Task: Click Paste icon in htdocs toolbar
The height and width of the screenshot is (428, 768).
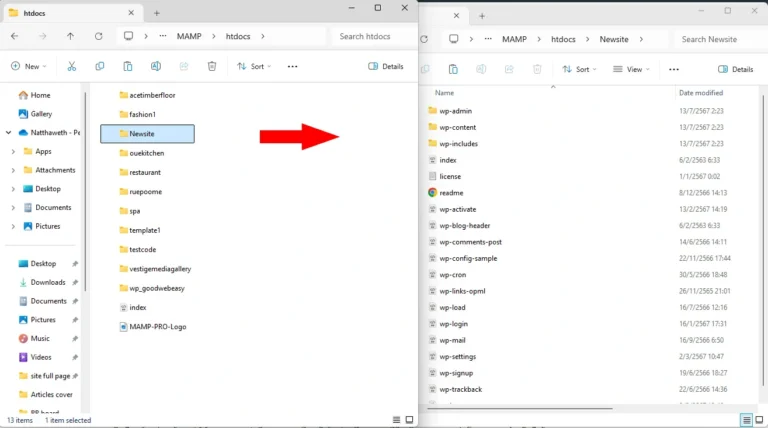Action: coord(127,66)
